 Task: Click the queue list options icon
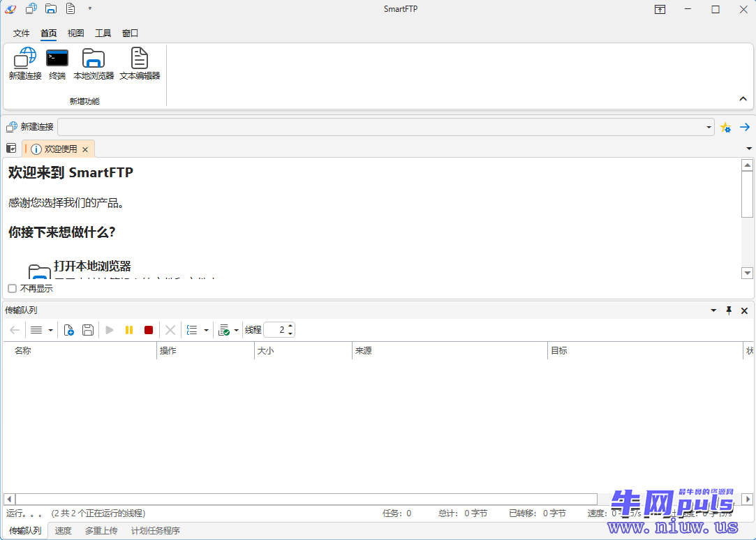[192, 330]
